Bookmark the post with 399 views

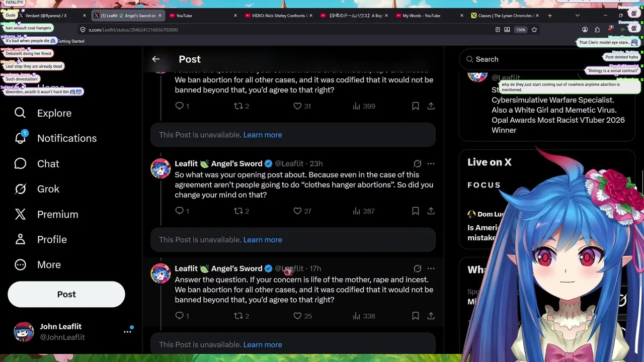click(x=416, y=106)
